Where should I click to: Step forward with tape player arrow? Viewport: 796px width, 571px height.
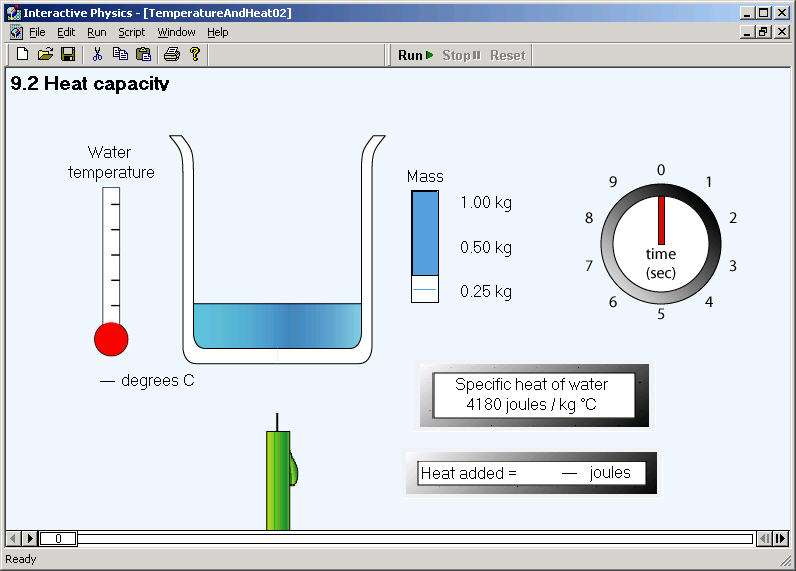[30, 539]
